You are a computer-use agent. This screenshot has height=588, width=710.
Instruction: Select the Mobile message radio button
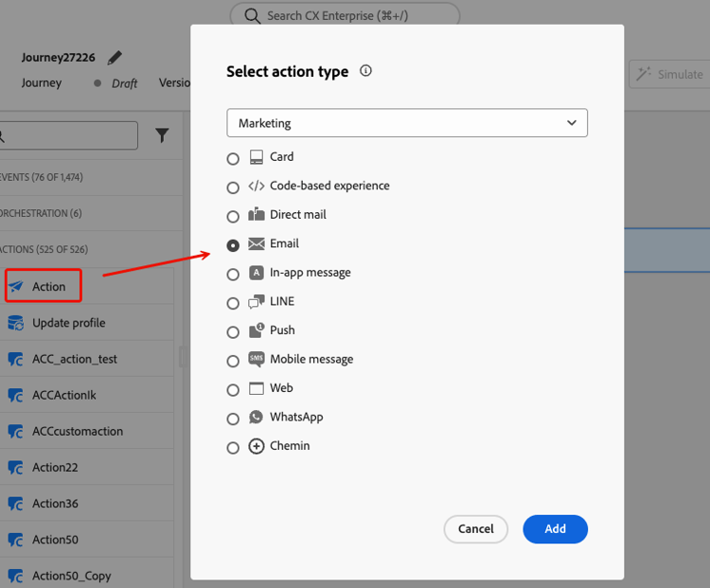click(x=233, y=361)
